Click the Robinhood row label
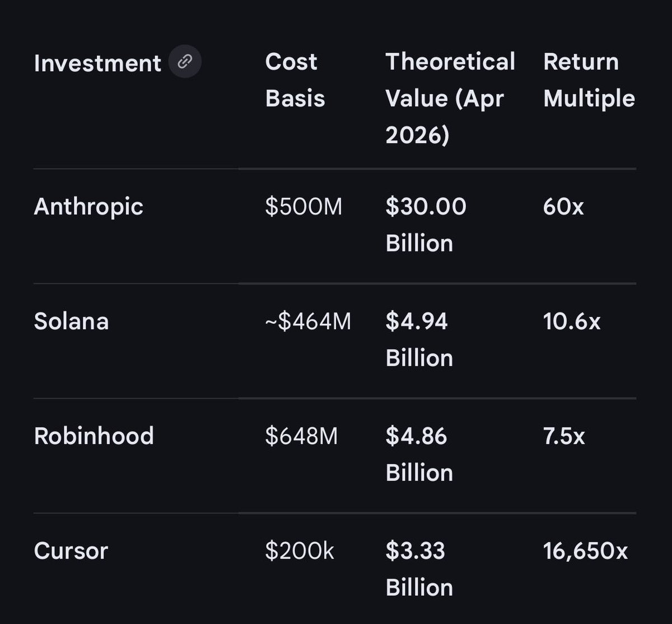672x624 pixels. [94, 436]
